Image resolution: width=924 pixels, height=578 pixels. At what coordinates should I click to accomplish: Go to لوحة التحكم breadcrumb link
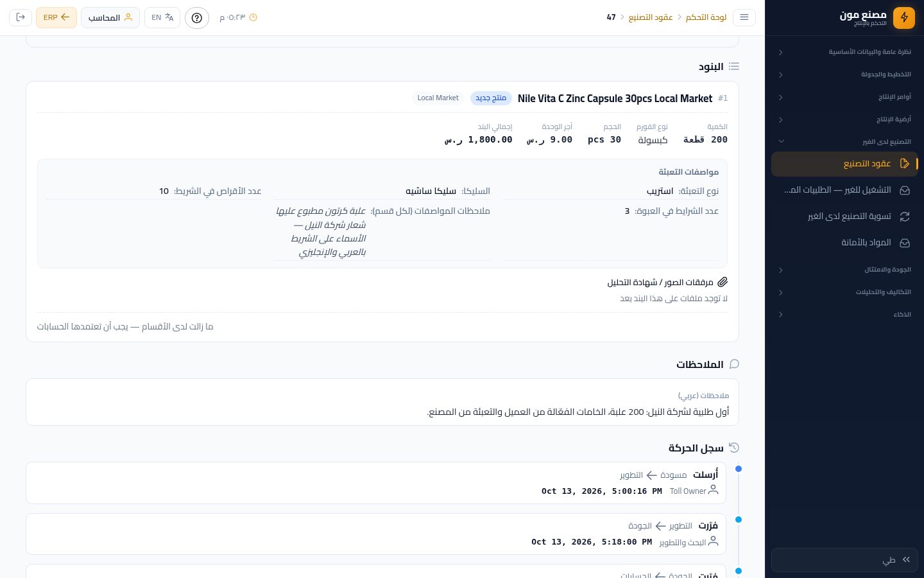tap(706, 17)
